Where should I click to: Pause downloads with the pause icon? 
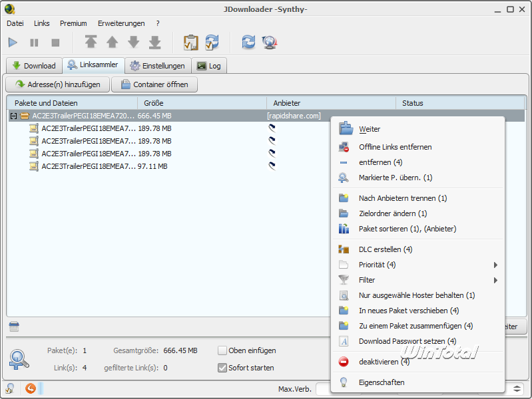click(x=34, y=43)
